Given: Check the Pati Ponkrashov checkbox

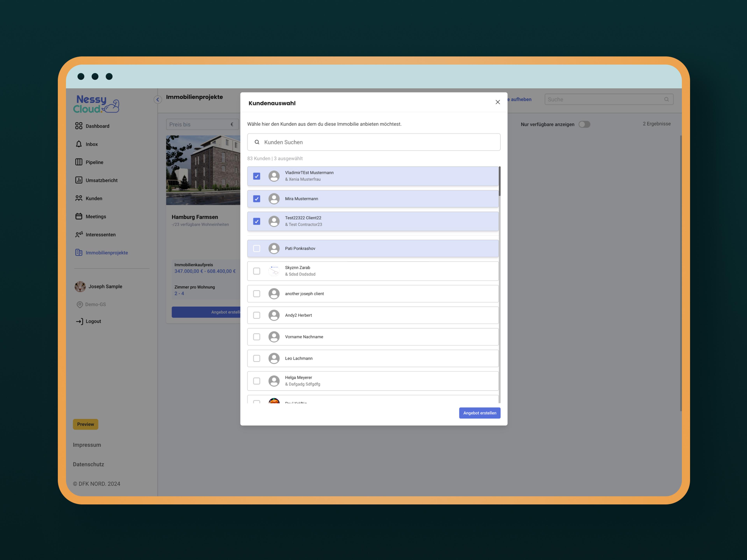Looking at the screenshot, I should [257, 248].
